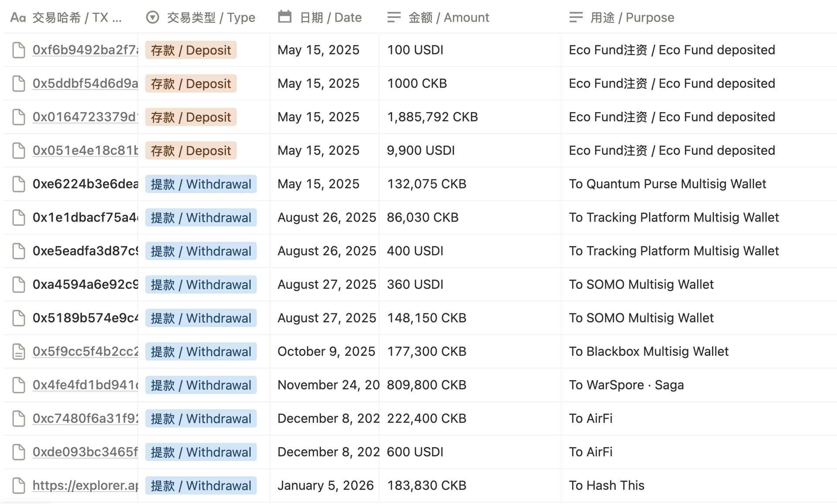Open the Amount column header menu
Screen dimensions: 837x504
tap(449, 17)
